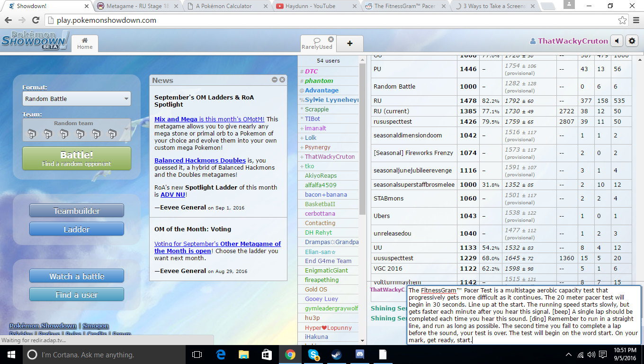Image resolution: width=644 pixels, height=364 pixels.
Task: Click the Pokémon Showdown logo
Action: (x=35, y=41)
